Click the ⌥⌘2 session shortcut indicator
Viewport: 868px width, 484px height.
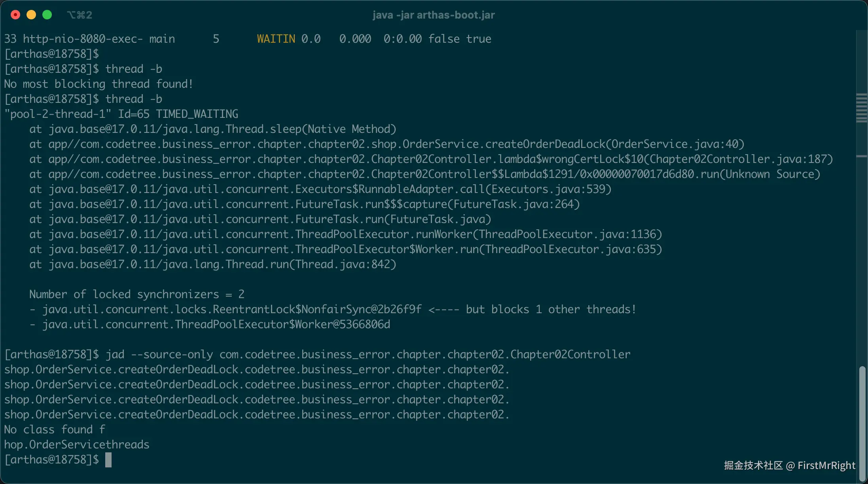(x=80, y=15)
